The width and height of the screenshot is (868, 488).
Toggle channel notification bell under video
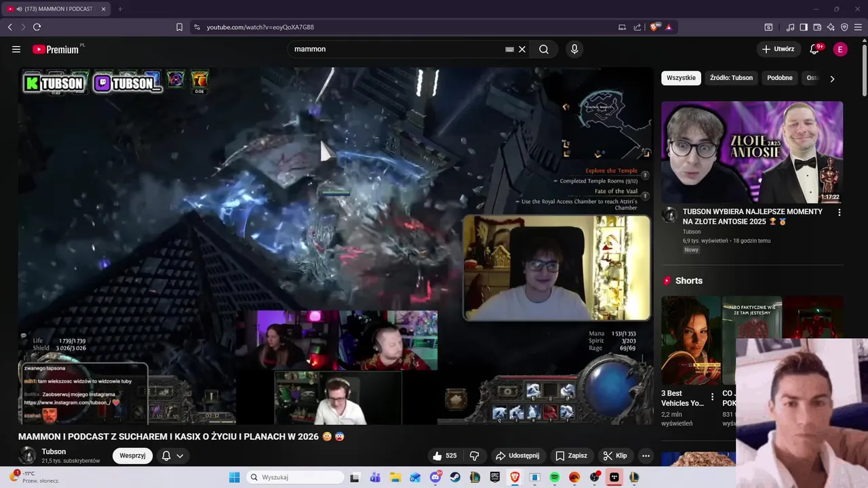pyautogui.click(x=166, y=456)
